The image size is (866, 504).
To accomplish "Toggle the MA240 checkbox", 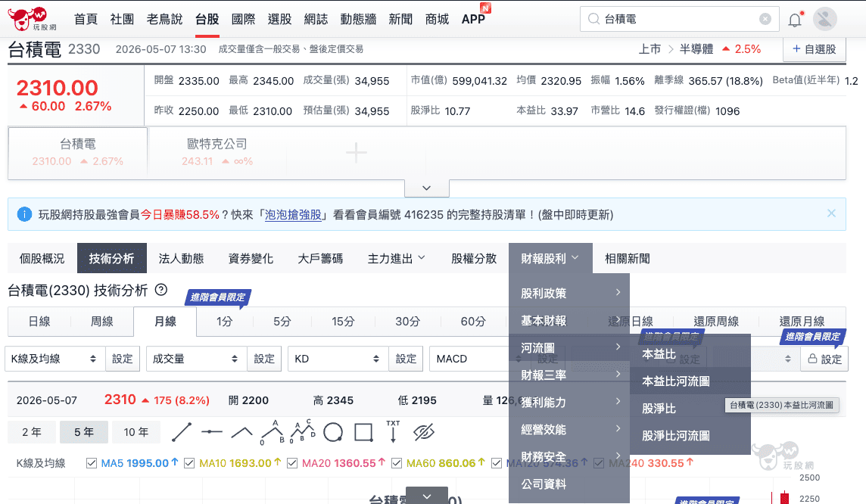I will point(599,463).
